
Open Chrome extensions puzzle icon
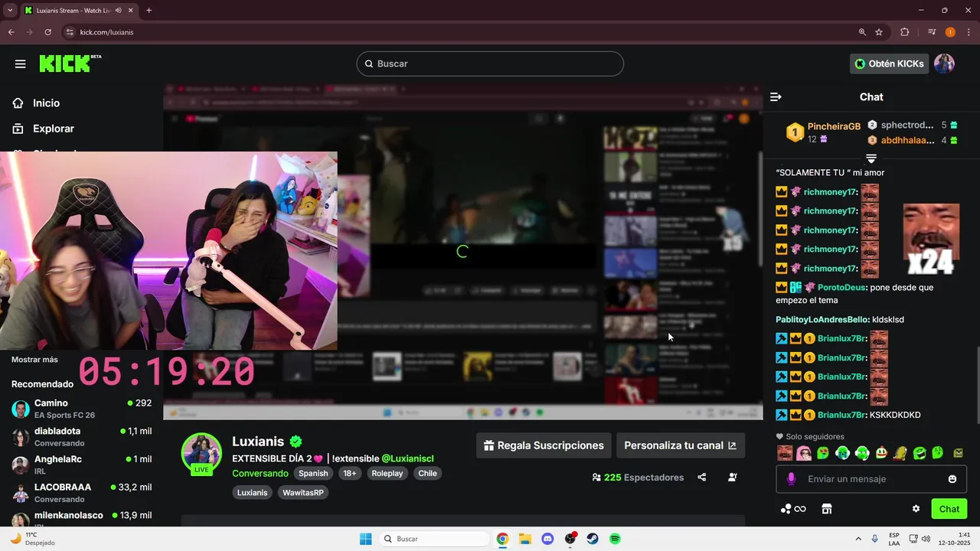(x=904, y=32)
